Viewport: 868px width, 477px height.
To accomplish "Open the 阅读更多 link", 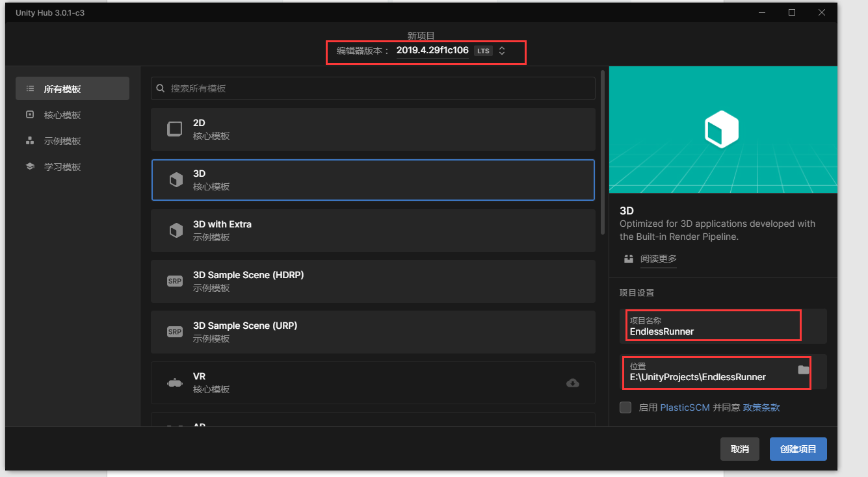I will [x=658, y=259].
